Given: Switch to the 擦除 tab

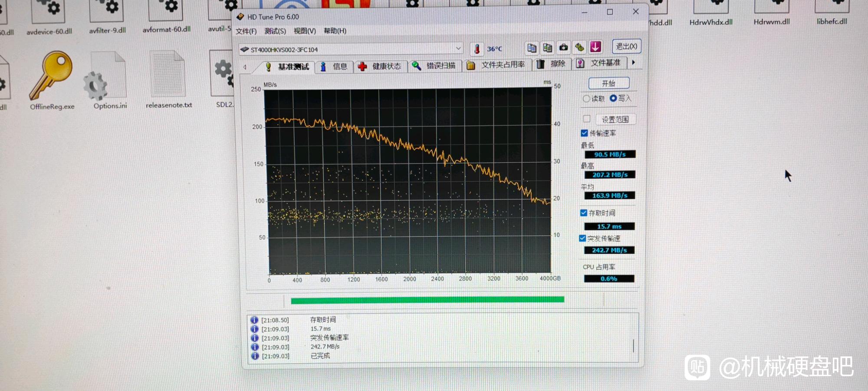Looking at the screenshot, I should [552, 64].
